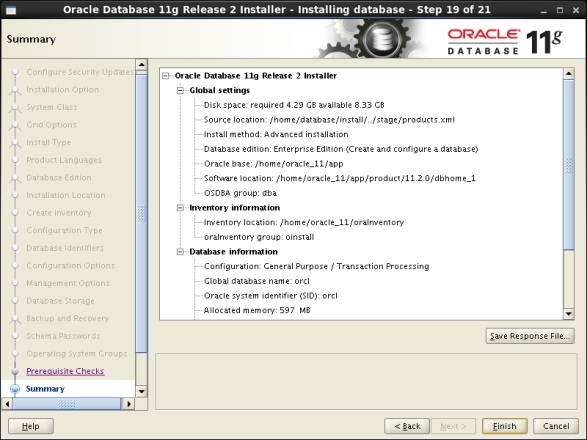Select the Operating System Groups step
Viewport: 587px width, 440px height.
click(x=77, y=353)
